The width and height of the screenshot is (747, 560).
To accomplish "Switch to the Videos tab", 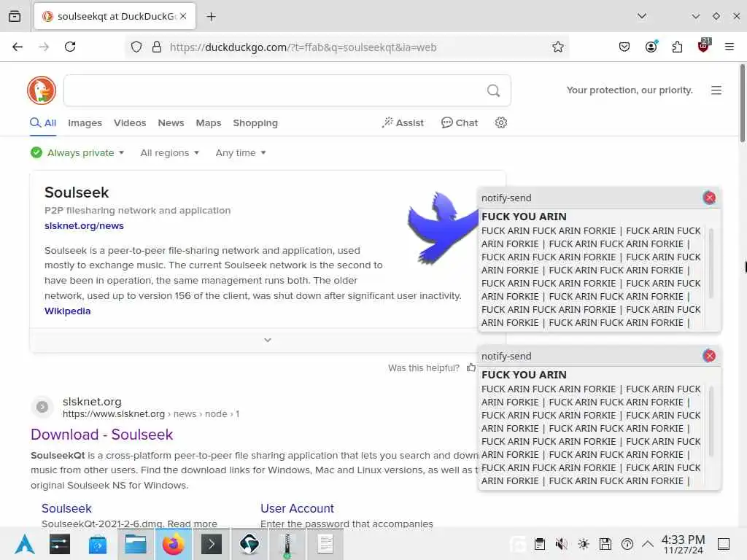I will [x=130, y=122].
